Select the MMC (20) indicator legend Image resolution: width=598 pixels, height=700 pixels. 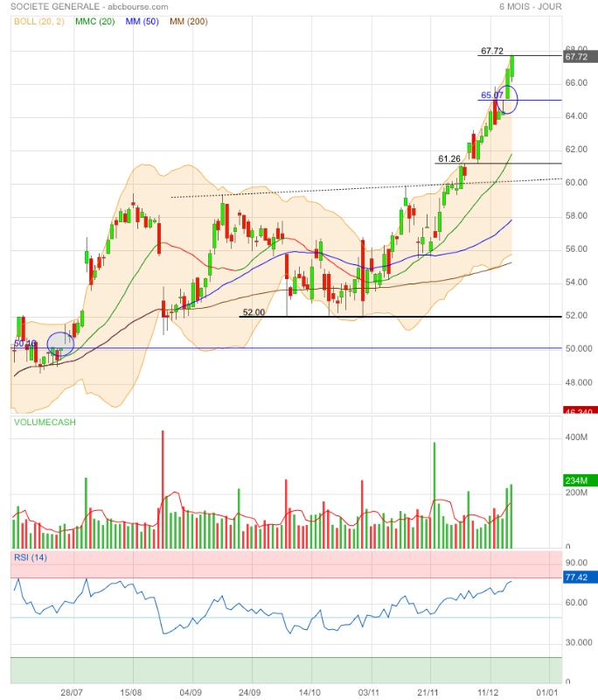(95, 21)
